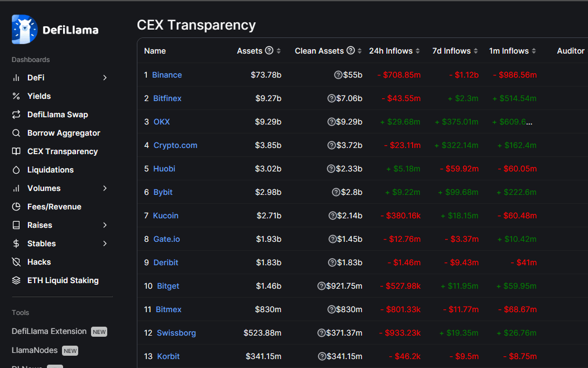Image resolution: width=588 pixels, height=368 pixels.
Task: Click the Clean Assets help icon
Action: pos(351,51)
